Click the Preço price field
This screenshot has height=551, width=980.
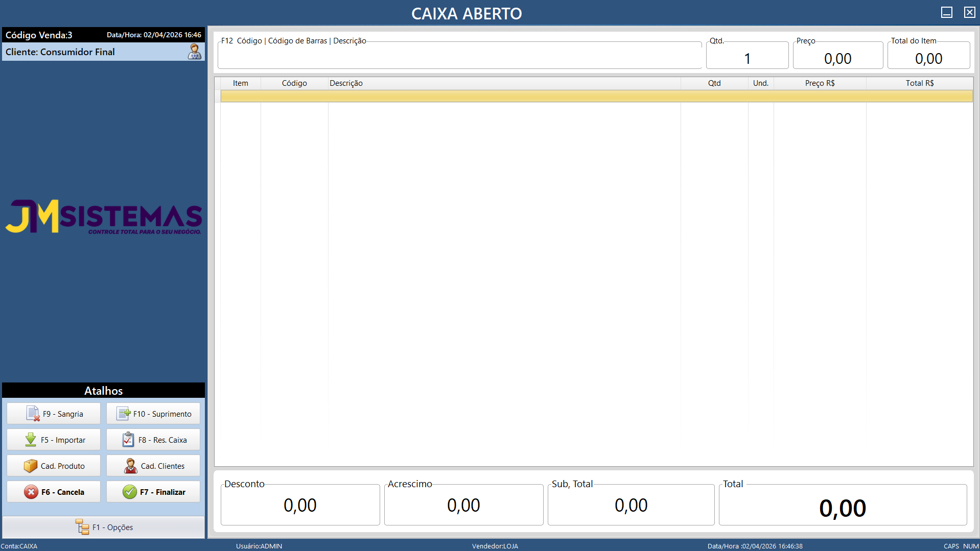837,58
